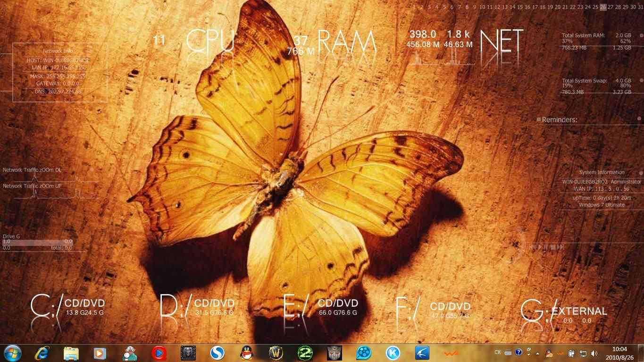Open the media player icon beside Explorer
644x362 pixels.
click(99, 353)
